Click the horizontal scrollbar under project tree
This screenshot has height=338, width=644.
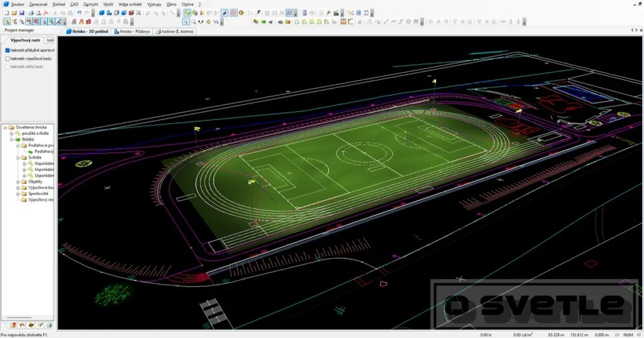coord(19,317)
